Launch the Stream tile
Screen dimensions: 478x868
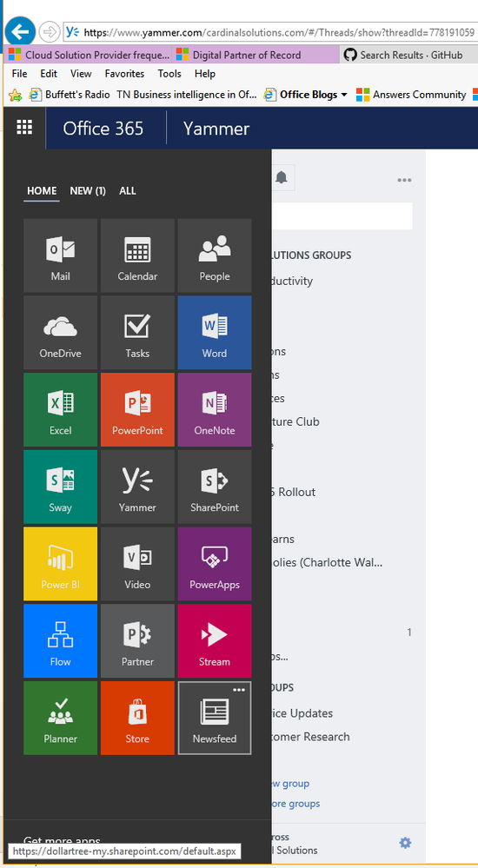pos(215,640)
